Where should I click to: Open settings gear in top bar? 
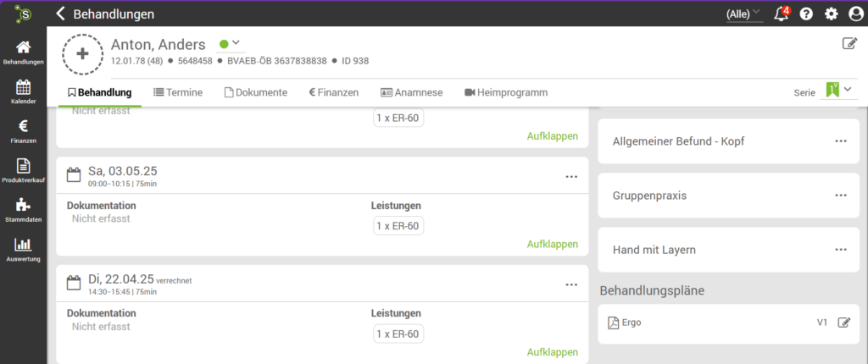[831, 14]
